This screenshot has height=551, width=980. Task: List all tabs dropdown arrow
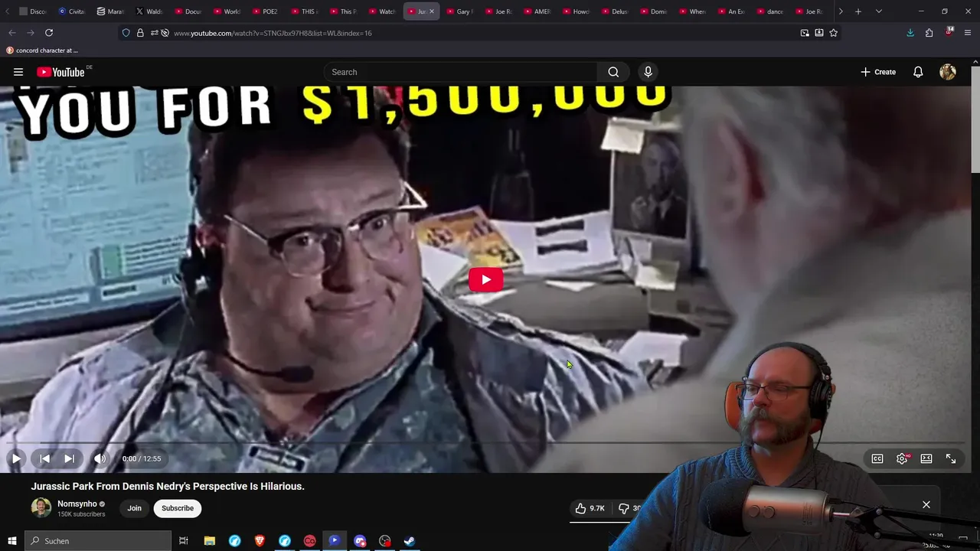(879, 11)
